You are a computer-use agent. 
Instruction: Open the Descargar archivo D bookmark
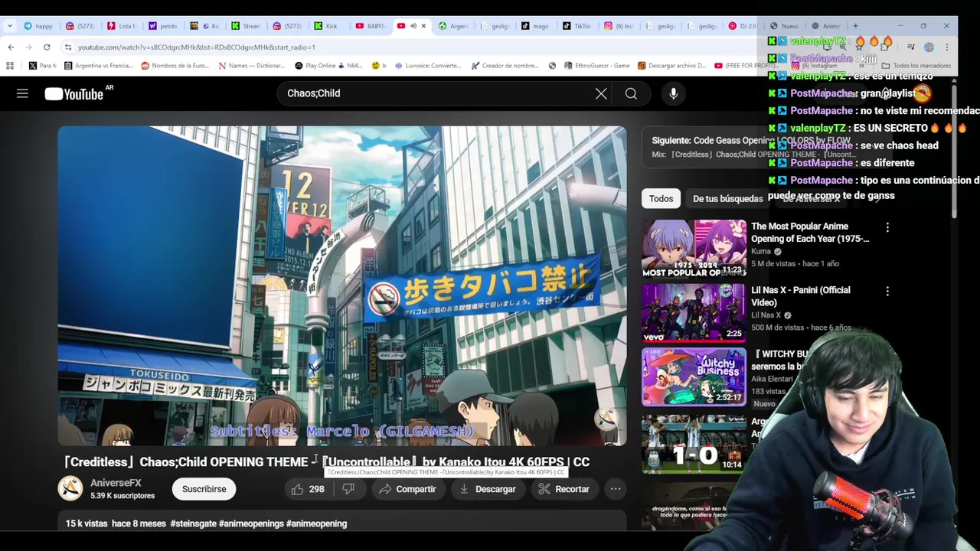click(x=672, y=66)
